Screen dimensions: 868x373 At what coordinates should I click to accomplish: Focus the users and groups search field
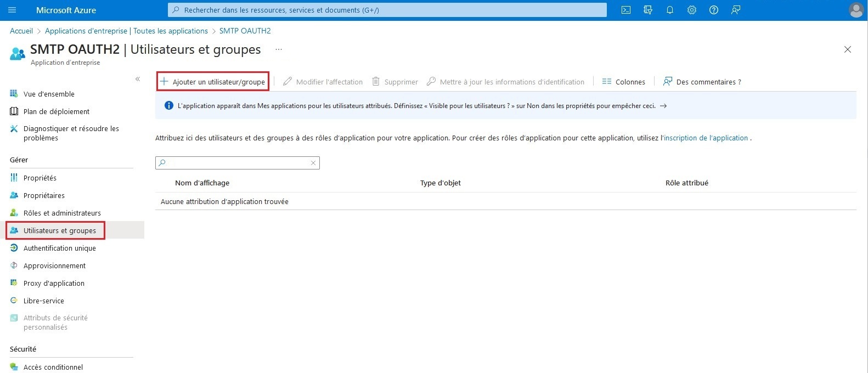237,163
